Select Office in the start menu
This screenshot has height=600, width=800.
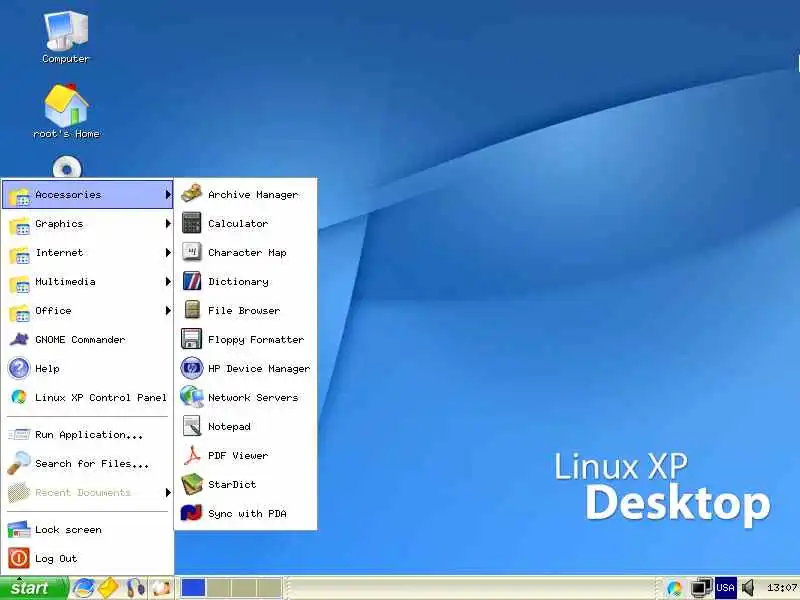(88, 310)
